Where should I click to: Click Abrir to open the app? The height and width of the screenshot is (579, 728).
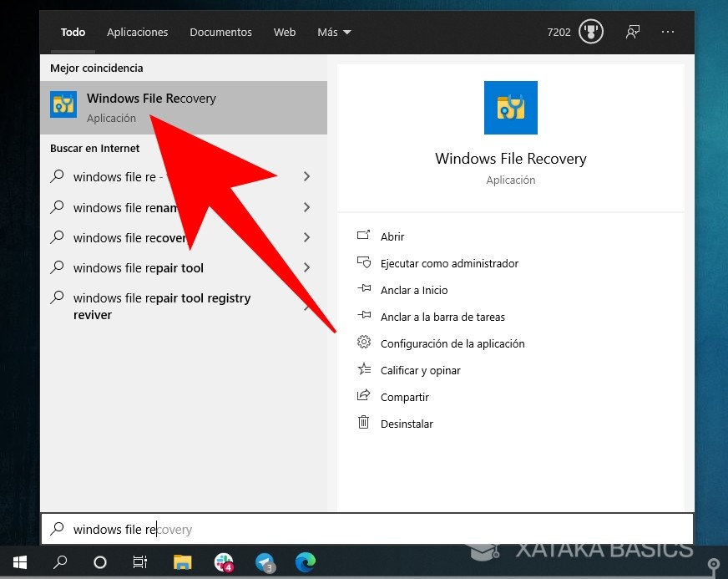(x=392, y=236)
